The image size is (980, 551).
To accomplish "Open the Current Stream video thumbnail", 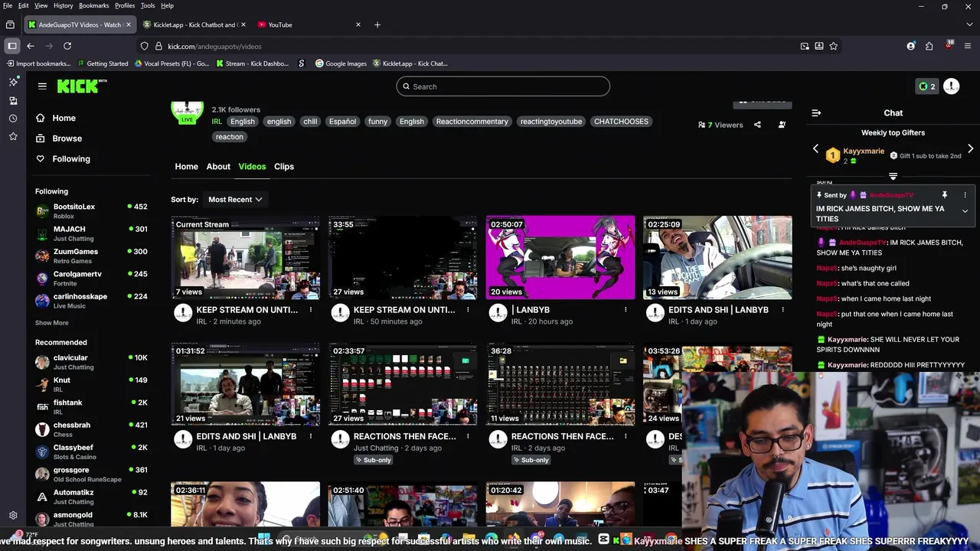I will point(246,257).
